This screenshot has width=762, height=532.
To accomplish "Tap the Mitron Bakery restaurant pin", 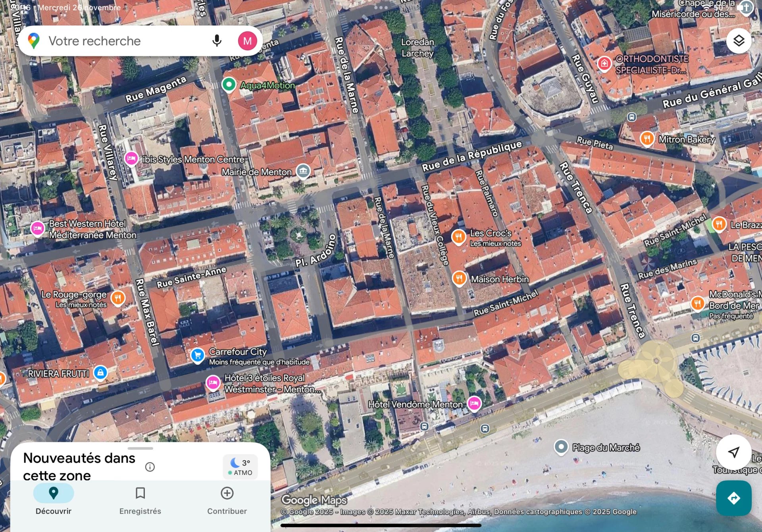I will click(x=647, y=139).
